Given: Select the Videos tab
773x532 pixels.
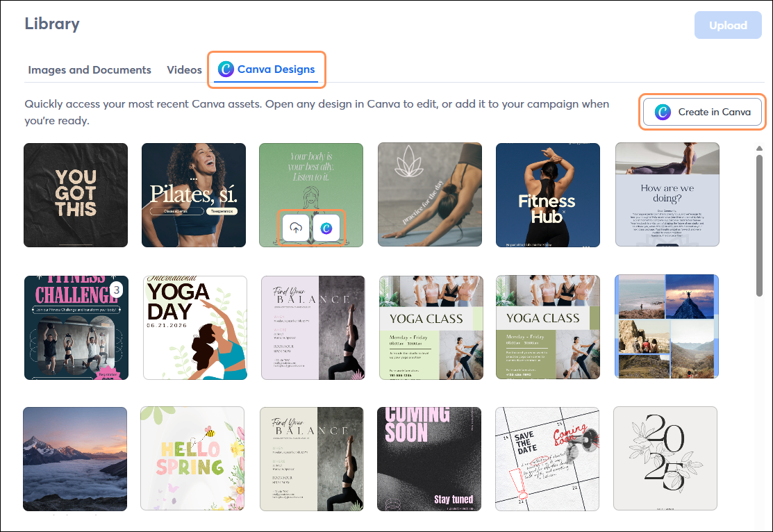Looking at the screenshot, I should (184, 70).
